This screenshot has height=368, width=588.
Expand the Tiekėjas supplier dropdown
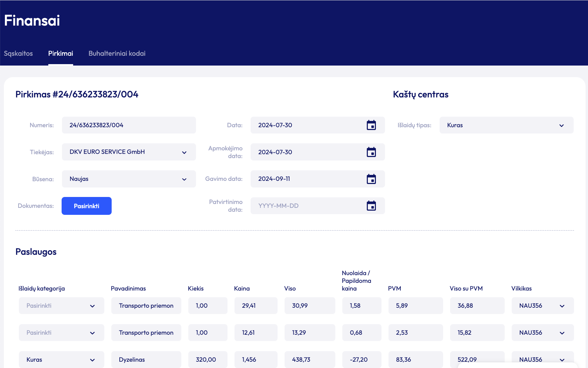(x=184, y=152)
